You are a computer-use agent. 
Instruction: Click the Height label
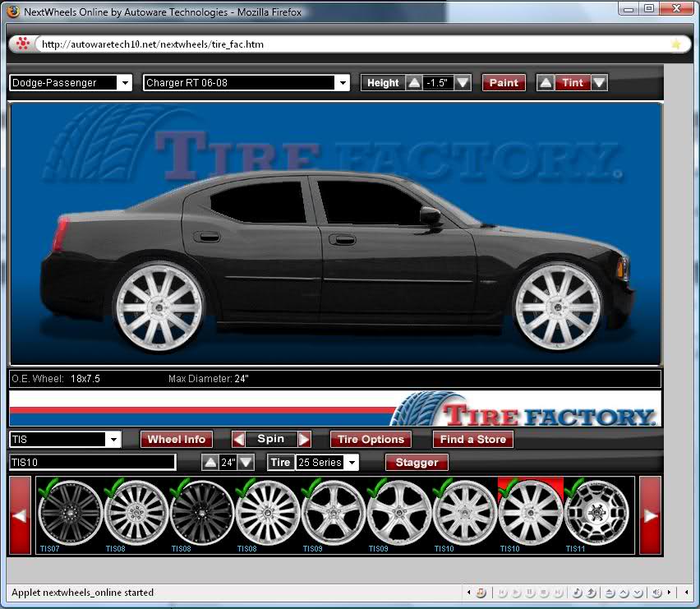tap(383, 83)
